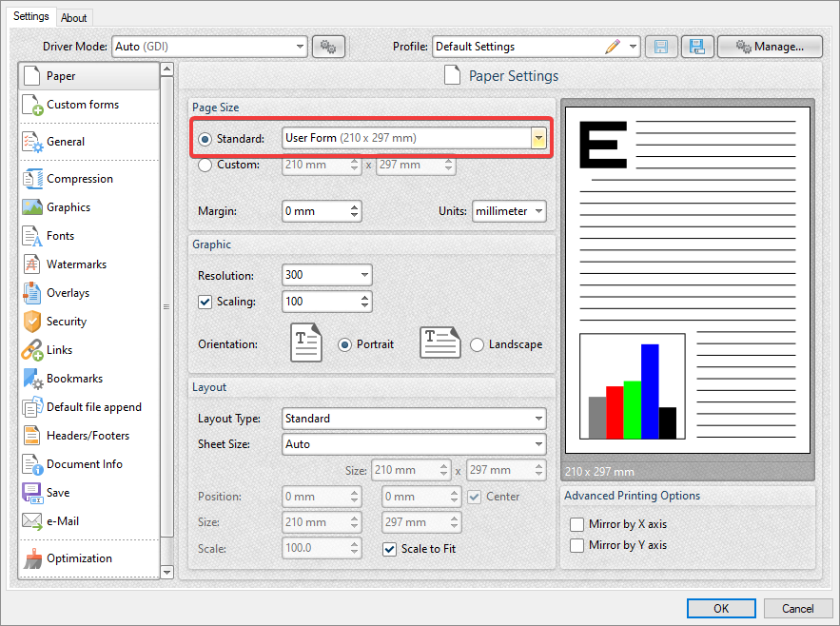Open the Standard page size dropdown
The image size is (840, 626).
pyautogui.click(x=538, y=137)
